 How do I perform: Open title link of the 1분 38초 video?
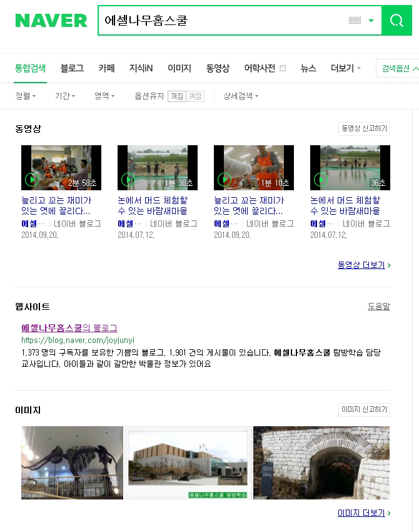click(153, 206)
